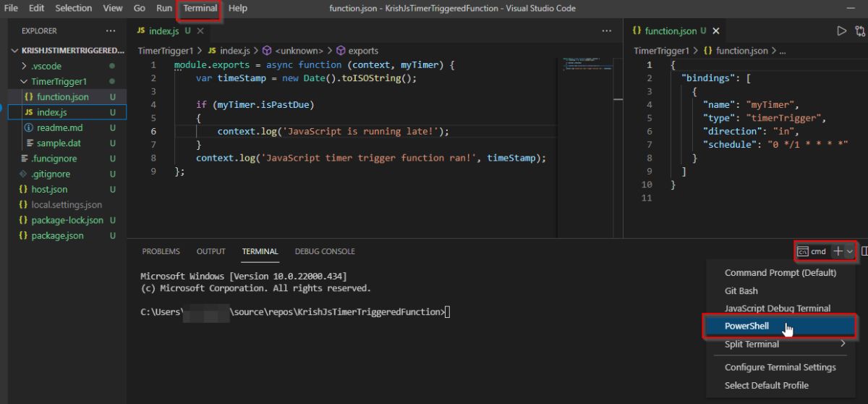868x404 pixels.
Task: Open the Help menu
Action: [237, 8]
